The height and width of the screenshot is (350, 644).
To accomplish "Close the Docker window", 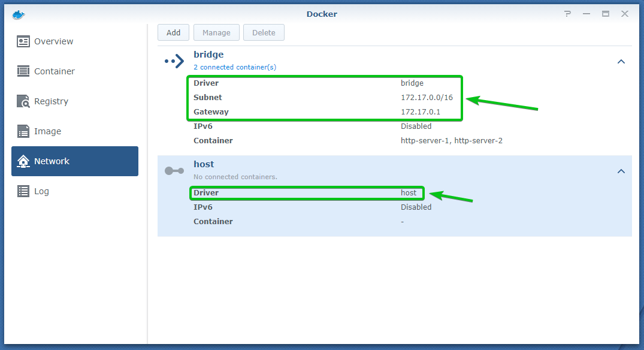I will pos(625,14).
